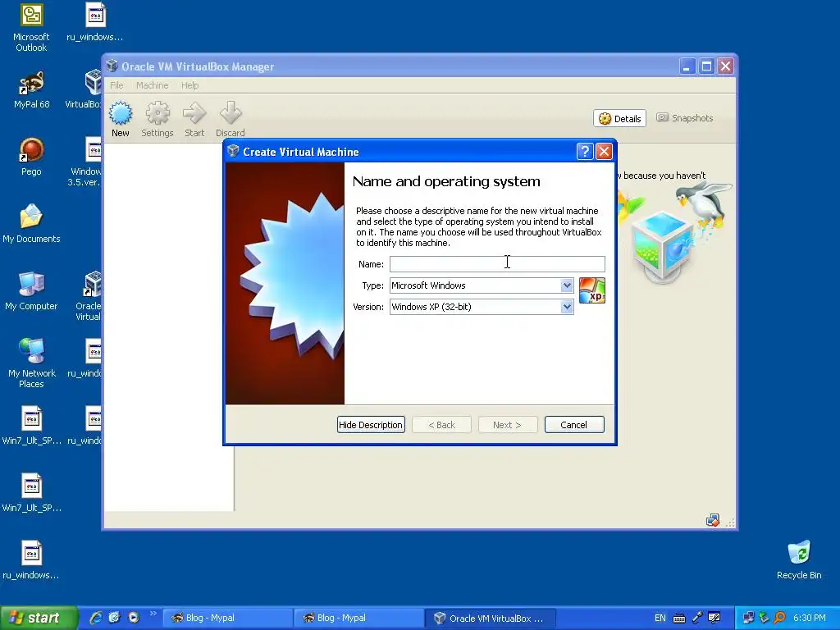Switch to the Details view button
The height and width of the screenshot is (630, 840).
(x=620, y=118)
